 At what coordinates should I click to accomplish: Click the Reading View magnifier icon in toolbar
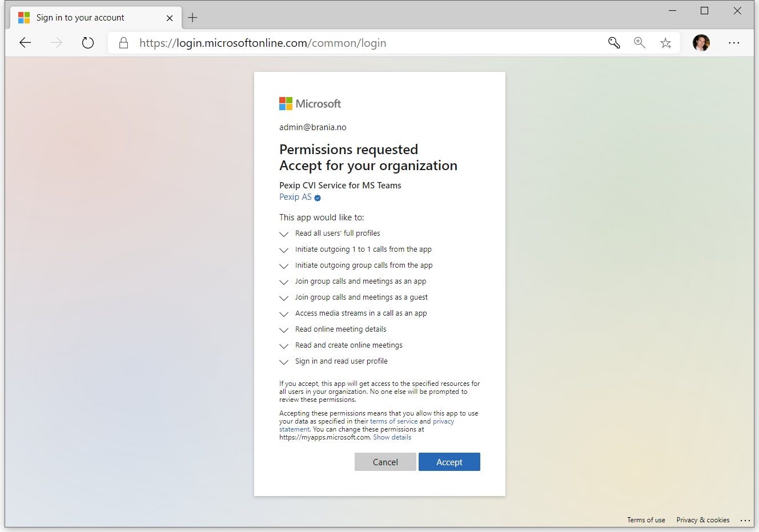click(x=613, y=42)
